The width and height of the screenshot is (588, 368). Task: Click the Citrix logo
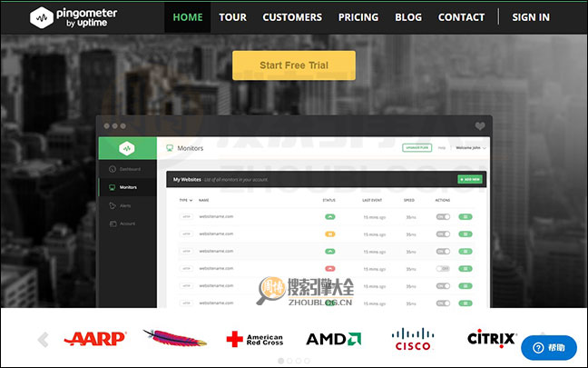click(x=492, y=339)
